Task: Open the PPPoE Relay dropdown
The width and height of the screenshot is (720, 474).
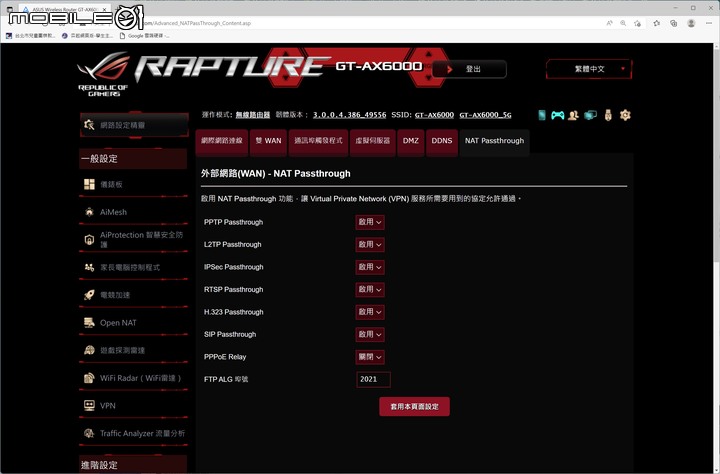Action: 370,357
